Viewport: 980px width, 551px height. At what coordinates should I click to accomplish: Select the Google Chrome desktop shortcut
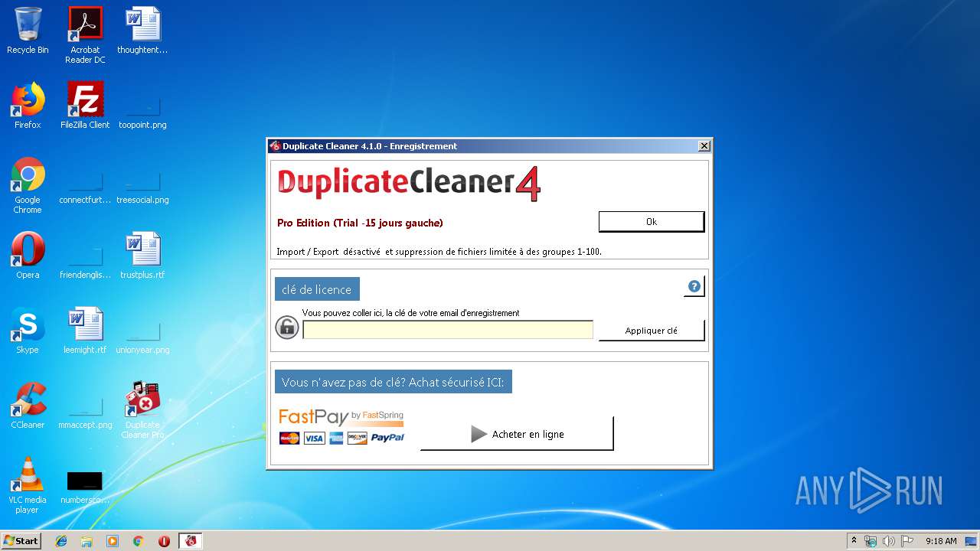28,185
